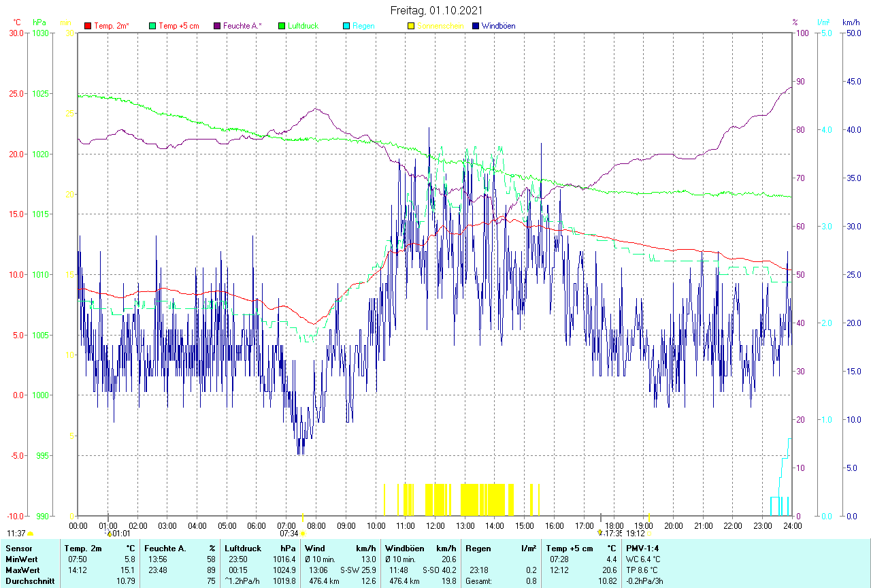Click the ground temperature average '10.82'

click(606, 581)
